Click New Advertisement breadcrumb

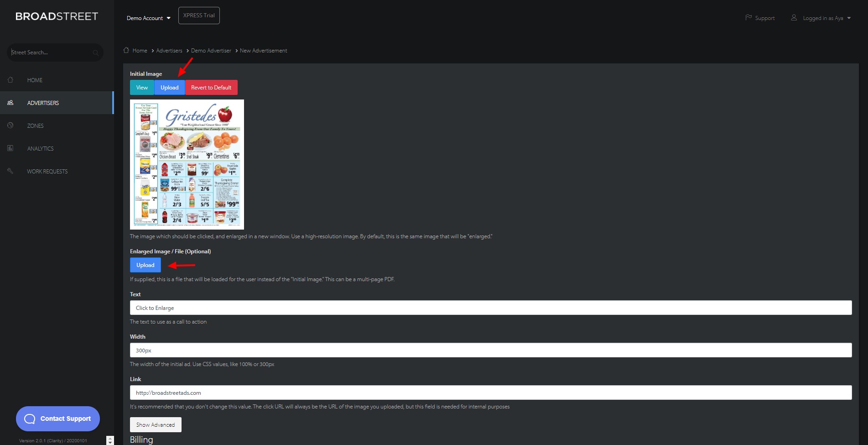[263, 51]
